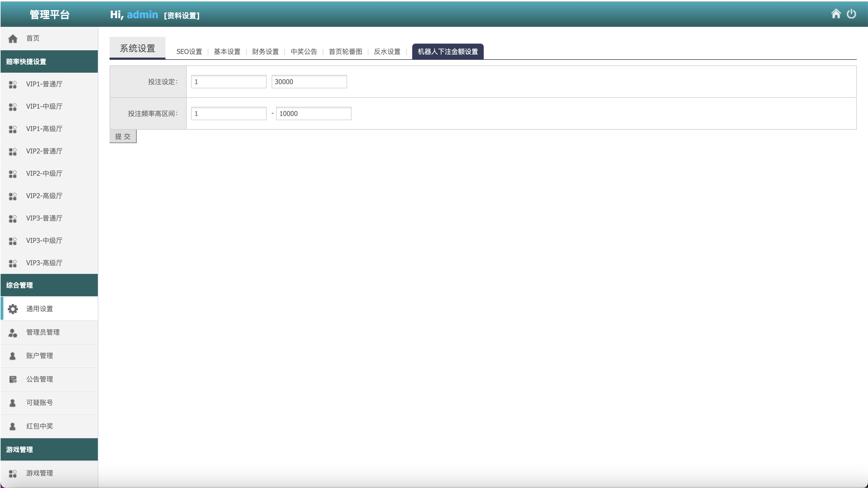The image size is (868, 488).
Task: Focus the 投注频率高区间 field showing 10000
Action: point(313,113)
